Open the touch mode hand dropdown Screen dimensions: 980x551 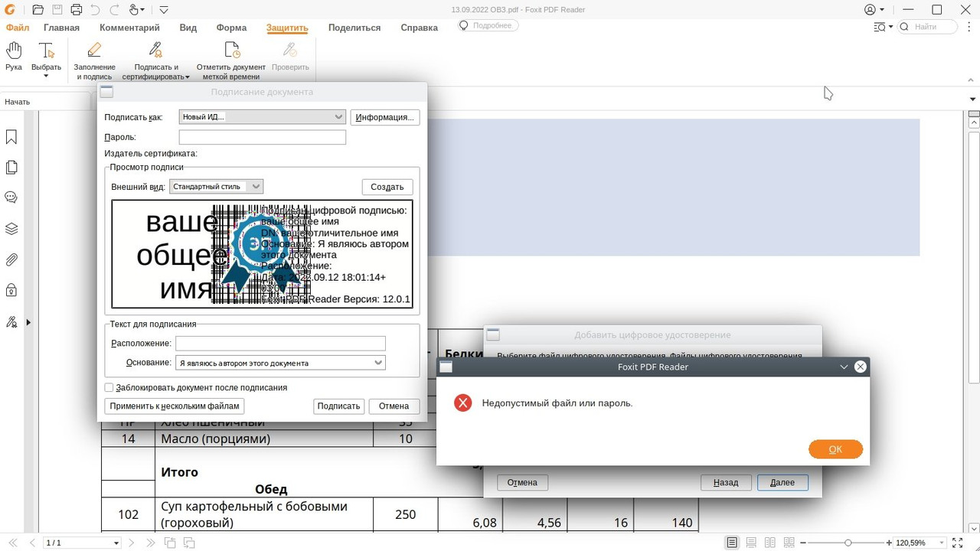[x=137, y=10]
